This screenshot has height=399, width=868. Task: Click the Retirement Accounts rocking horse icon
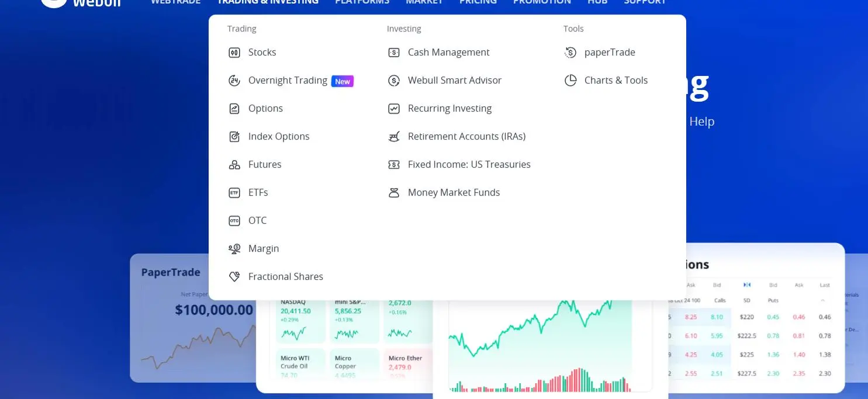point(394,137)
